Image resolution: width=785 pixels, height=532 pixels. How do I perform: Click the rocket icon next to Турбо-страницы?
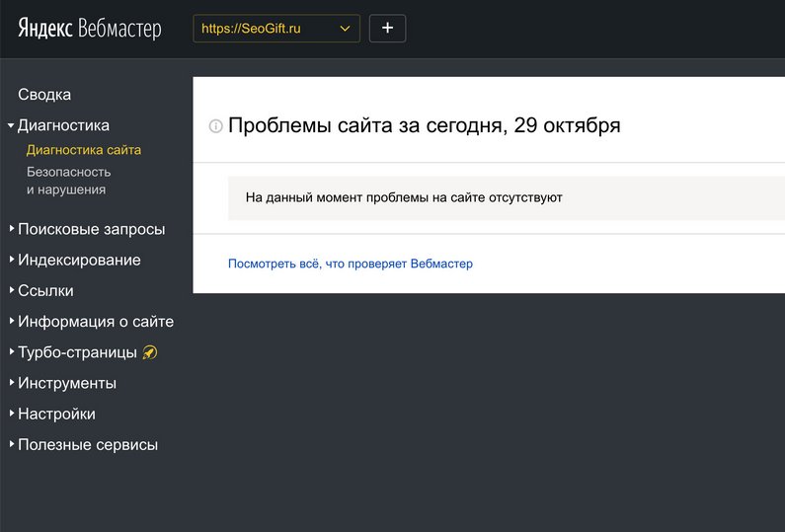tap(150, 352)
